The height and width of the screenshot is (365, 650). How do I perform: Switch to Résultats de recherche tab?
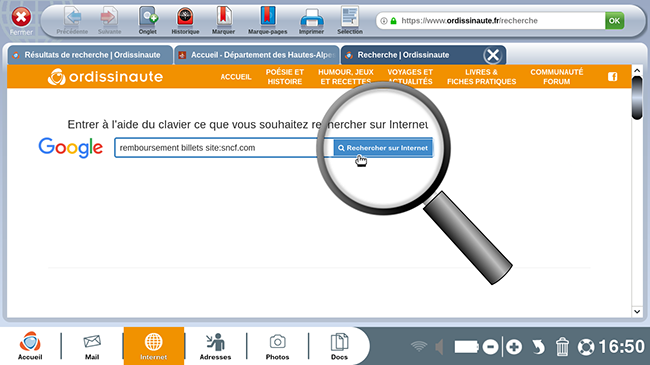(x=90, y=55)
